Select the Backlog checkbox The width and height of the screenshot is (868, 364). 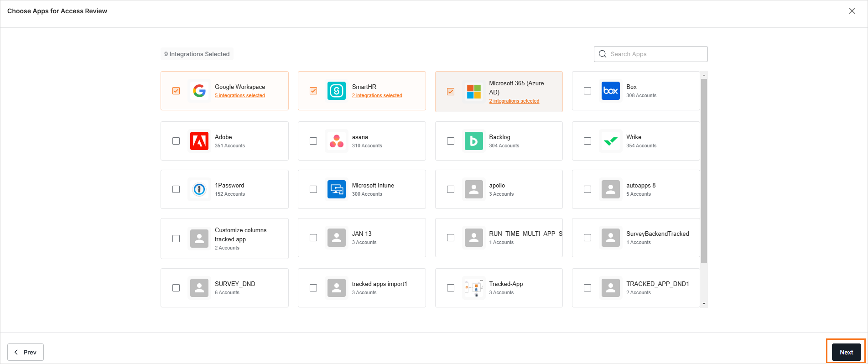pos(451,141)
